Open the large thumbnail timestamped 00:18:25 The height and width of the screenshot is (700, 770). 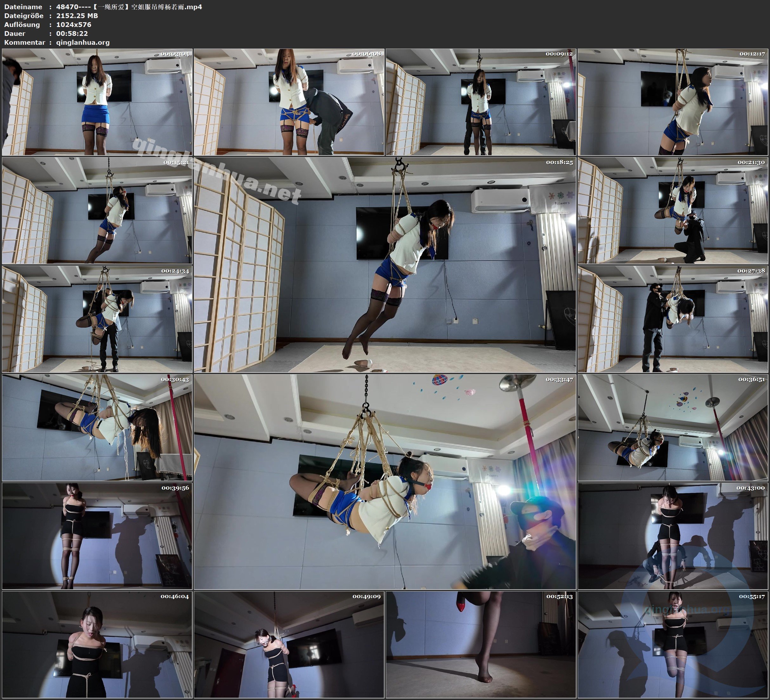(x=385, y=264)
